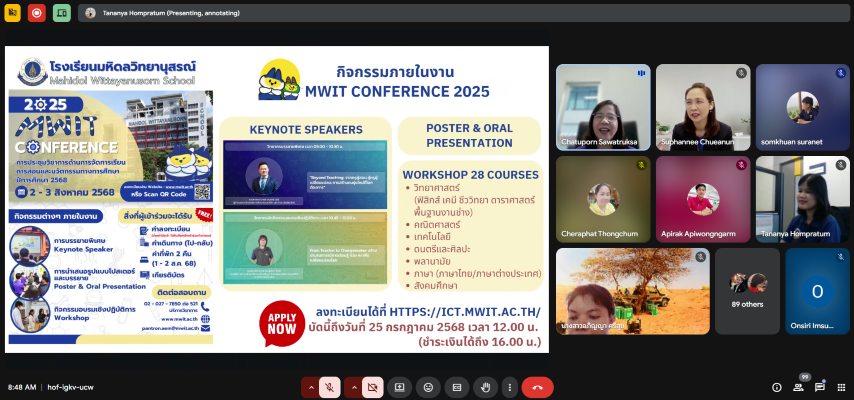Open the three-dot more options menu
The image size is (854, 400).
510,387
